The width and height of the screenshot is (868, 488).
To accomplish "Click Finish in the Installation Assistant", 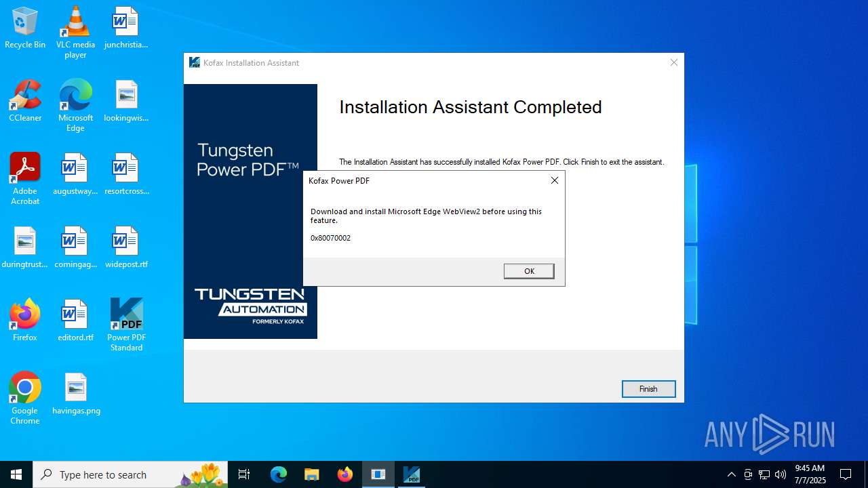I will (648, 389).
